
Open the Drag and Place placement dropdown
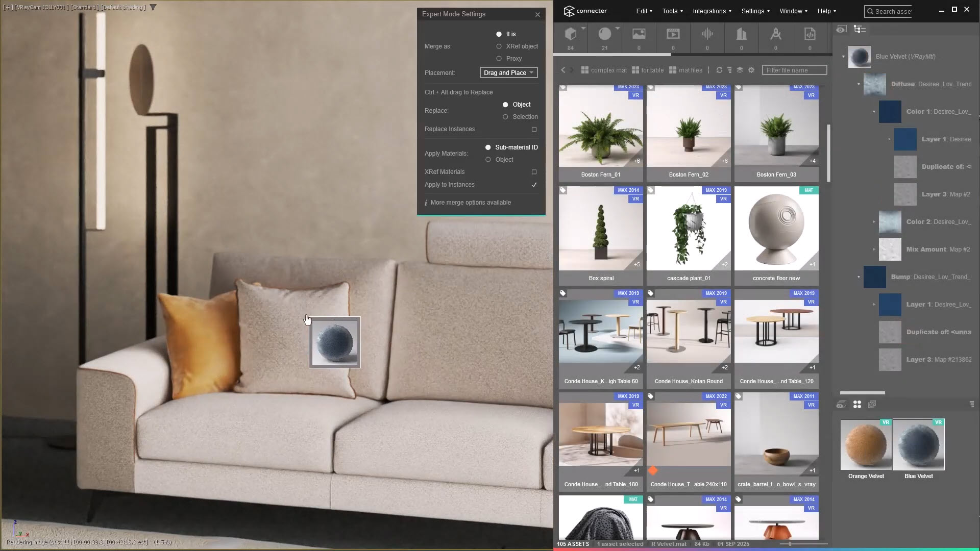click(x=508, y=73)
